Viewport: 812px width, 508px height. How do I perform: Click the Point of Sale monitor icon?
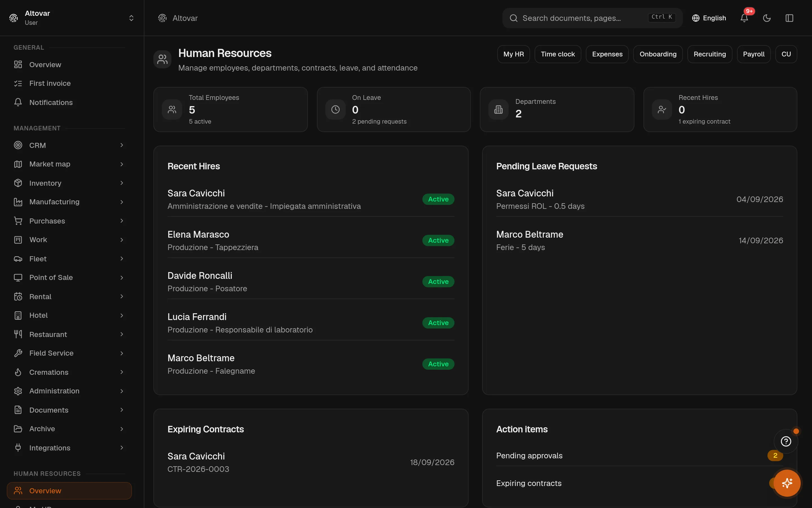(18, 277)
